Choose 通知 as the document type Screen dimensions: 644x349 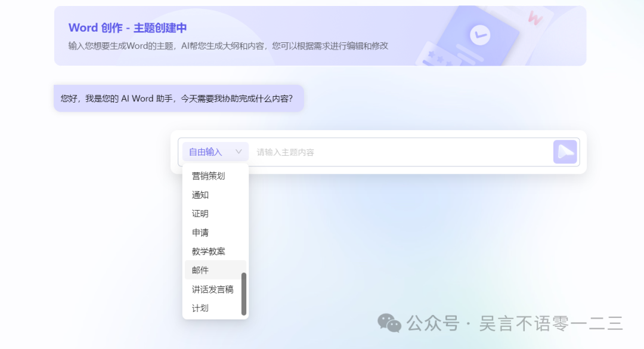[200, 194]
